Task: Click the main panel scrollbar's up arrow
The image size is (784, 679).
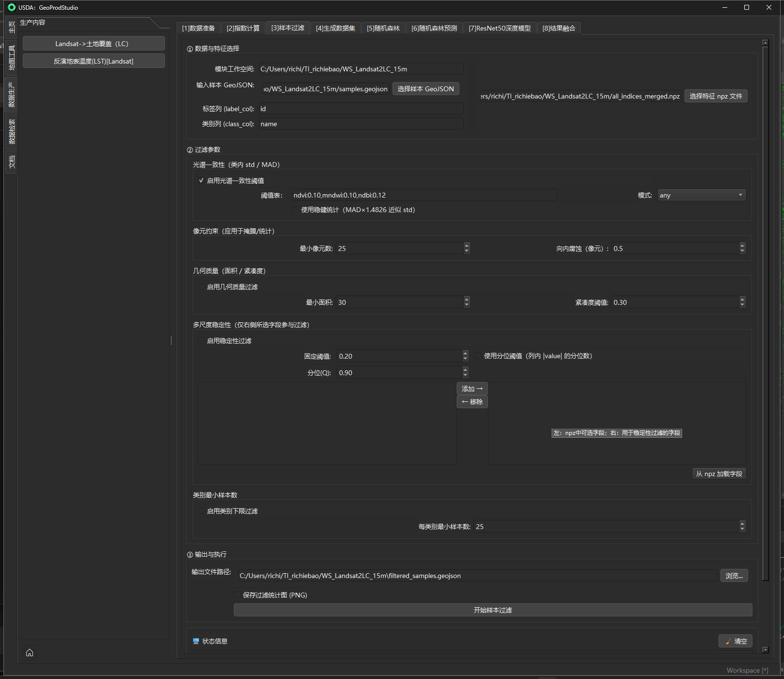Action: 765,43
